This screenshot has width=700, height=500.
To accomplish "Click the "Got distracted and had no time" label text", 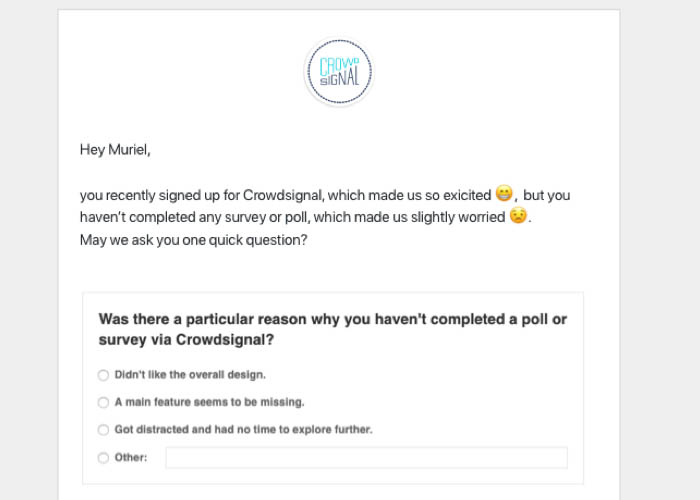I will (243, 430).
